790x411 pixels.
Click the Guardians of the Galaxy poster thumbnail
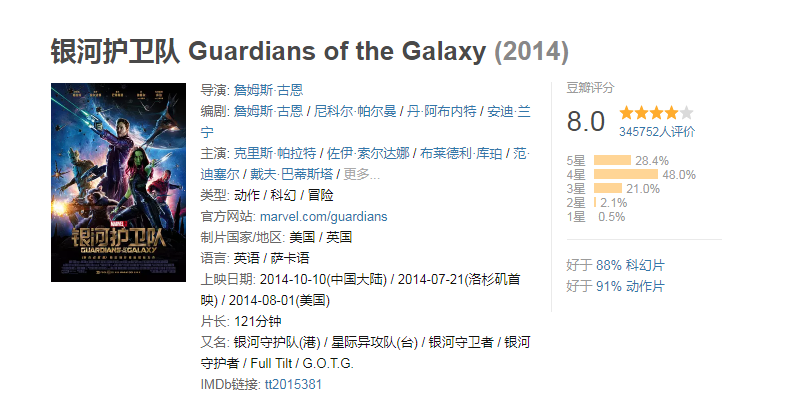click(x=118, y=181)
